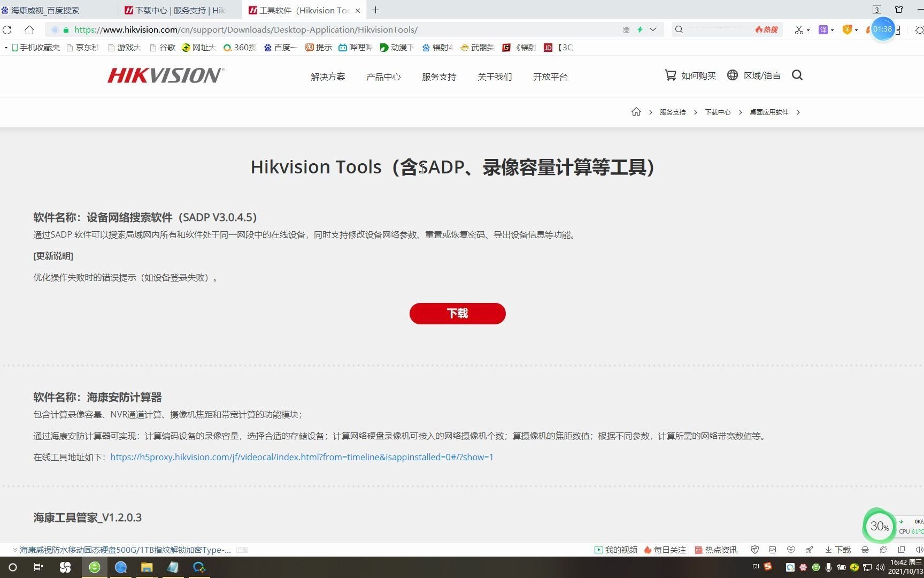Click 热点资讯 in the status bar

tap(716, 550)
